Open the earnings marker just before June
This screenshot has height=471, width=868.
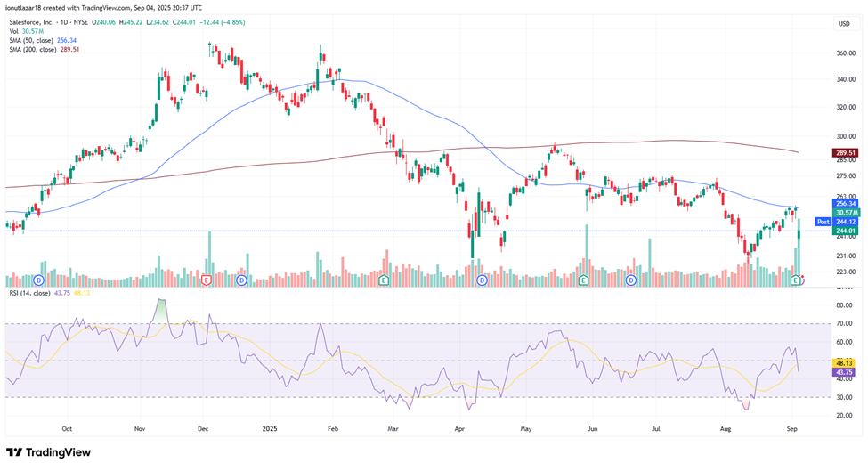[582, 280]
